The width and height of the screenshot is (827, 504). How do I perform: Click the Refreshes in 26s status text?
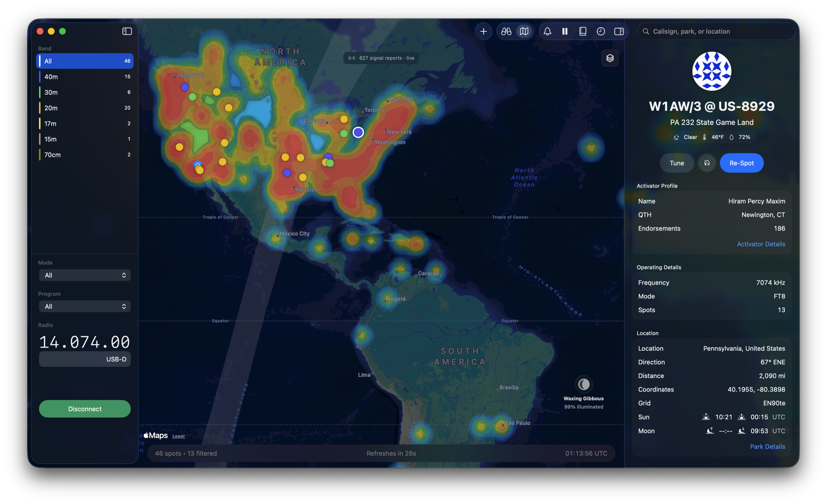pyautogui.click(x=391, y=453)
